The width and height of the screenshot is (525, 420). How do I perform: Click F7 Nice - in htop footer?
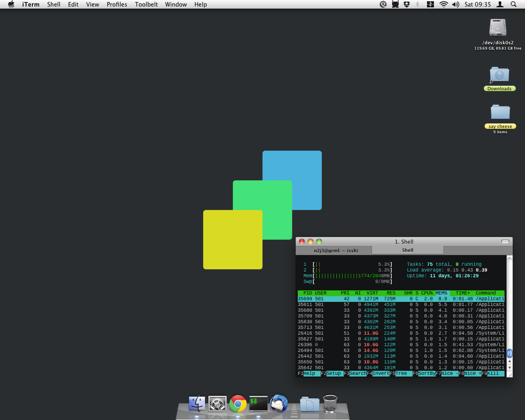[x=447, y=373]
